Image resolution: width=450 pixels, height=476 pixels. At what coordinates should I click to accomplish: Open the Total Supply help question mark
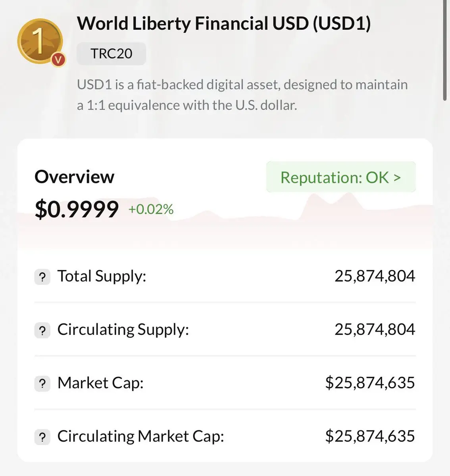(42, 277)
